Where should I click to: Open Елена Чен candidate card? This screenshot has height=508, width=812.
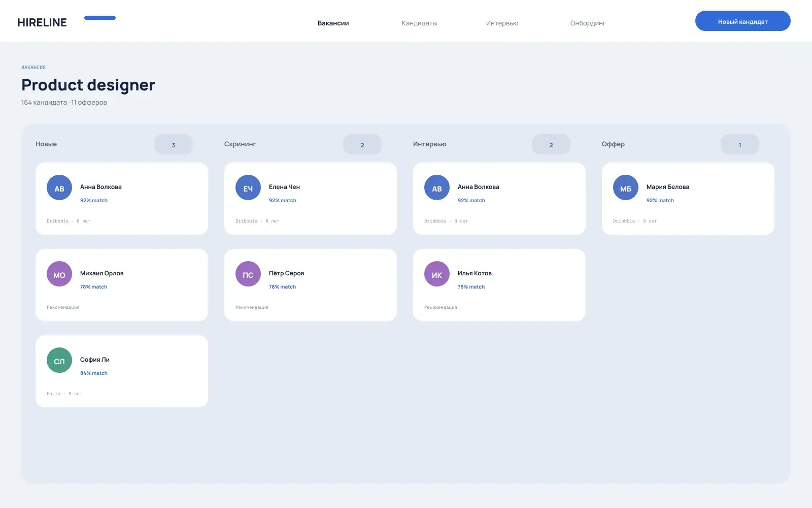coord(311,199)
